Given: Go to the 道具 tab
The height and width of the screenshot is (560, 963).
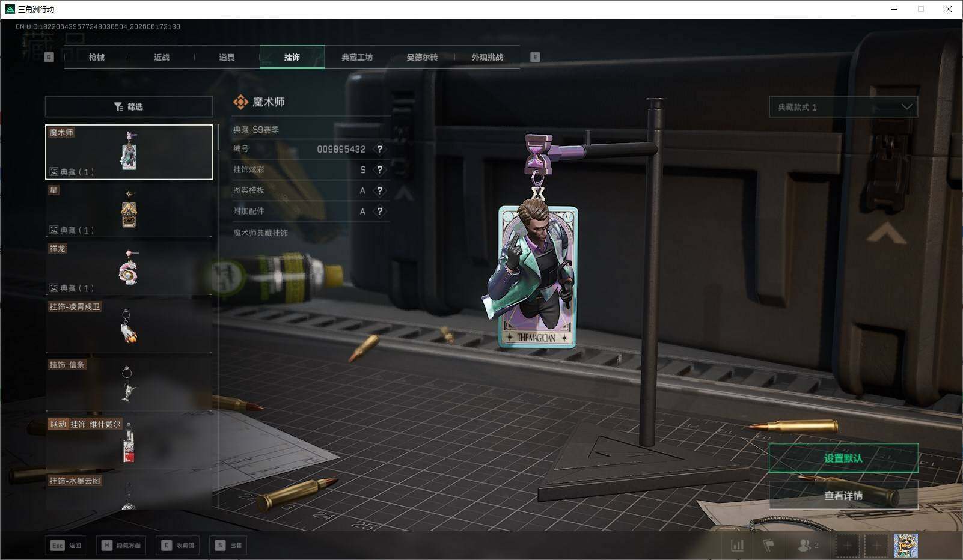Looking at the screenshot, I should [227, 57].
